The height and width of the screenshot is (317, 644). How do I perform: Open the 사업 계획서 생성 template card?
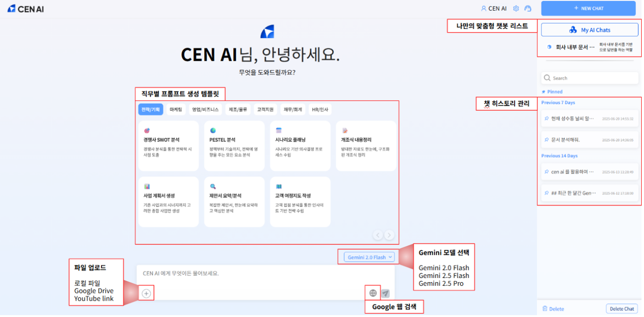coord(168,202)
